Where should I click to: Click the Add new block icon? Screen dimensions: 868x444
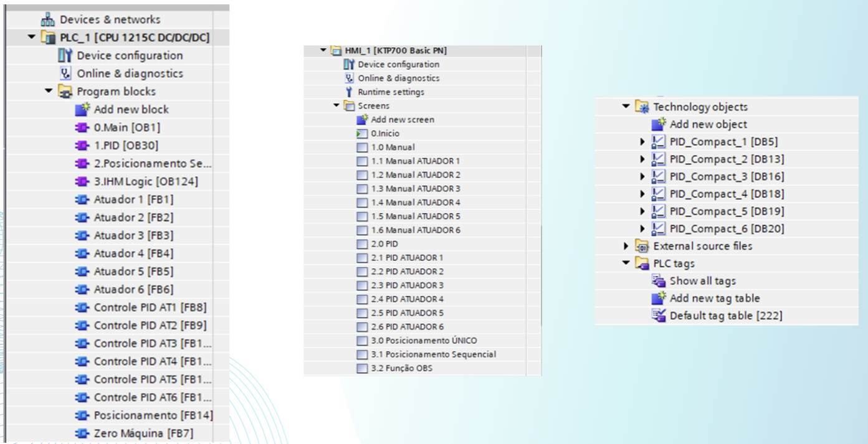[83, 110]
